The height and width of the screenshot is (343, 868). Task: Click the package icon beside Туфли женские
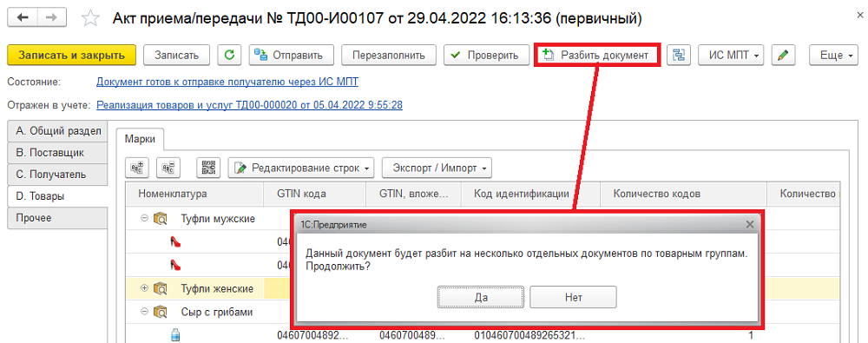[161, 288]
